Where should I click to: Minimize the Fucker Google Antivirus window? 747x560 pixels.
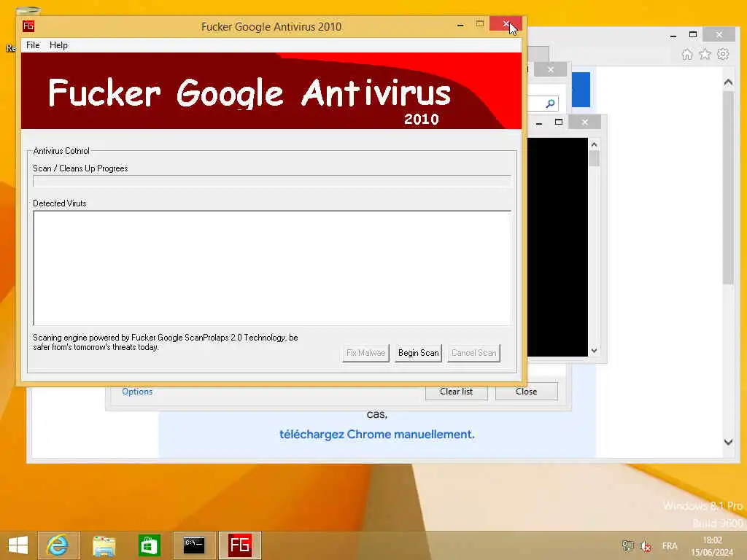pos(460,24)
